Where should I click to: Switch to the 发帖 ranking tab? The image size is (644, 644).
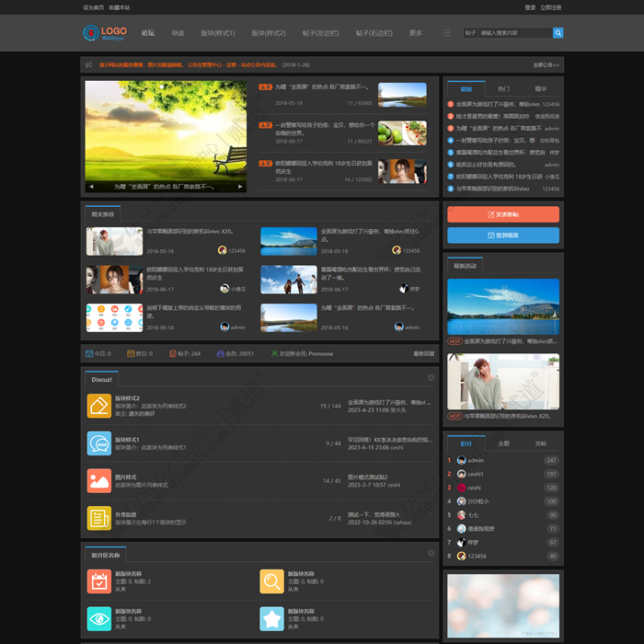(x=541, y=443)
